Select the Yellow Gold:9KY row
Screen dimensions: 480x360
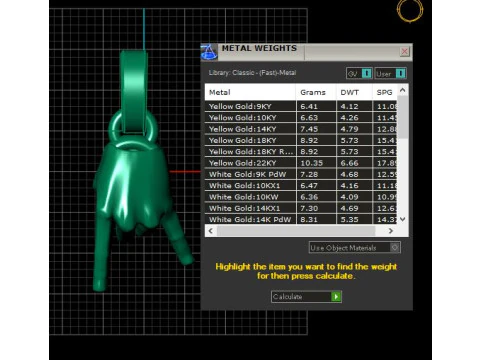[x=301, y=106]
